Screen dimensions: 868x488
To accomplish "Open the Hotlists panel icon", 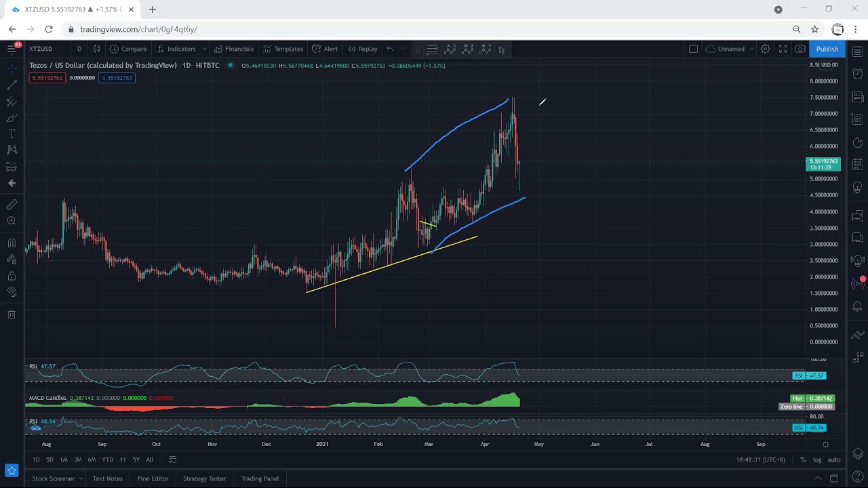I will tap(858, 142).
